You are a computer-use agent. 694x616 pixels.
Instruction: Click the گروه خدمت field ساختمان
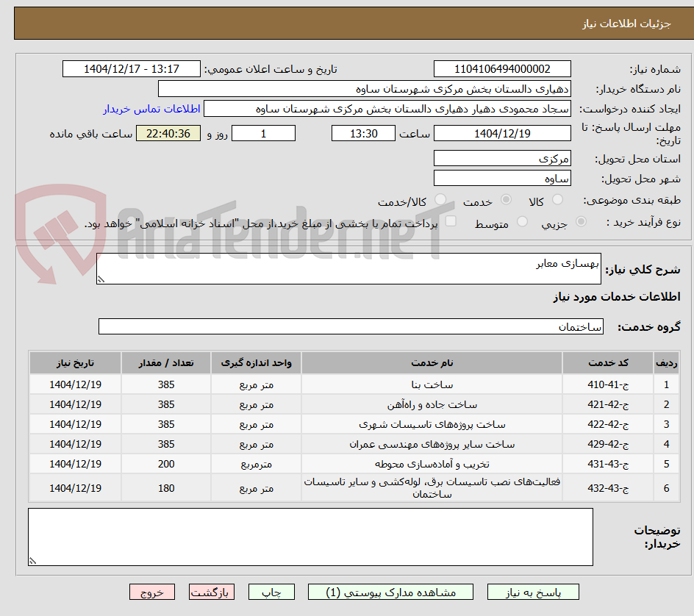pos(351,326)
